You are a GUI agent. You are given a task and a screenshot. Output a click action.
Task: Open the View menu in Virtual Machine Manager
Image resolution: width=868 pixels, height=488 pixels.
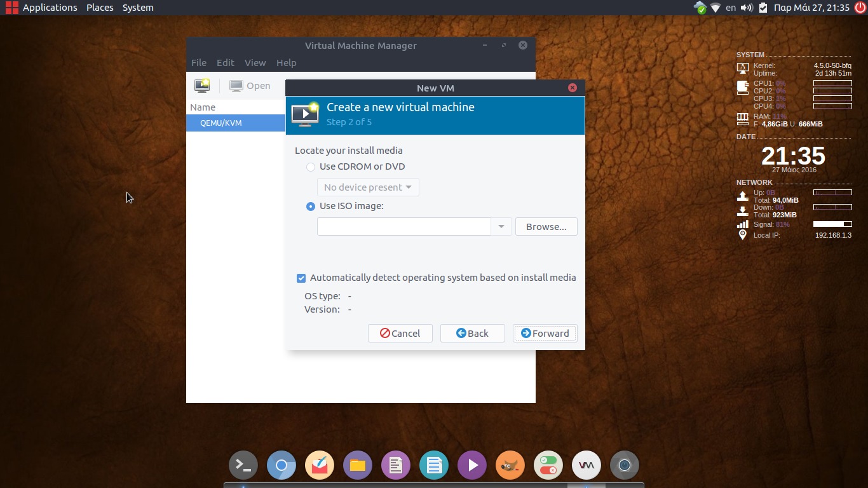click(255, 63)
